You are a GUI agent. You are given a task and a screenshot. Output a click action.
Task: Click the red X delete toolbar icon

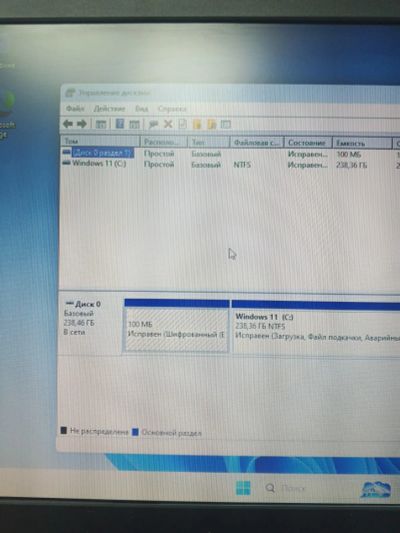[x=168, y=124]
